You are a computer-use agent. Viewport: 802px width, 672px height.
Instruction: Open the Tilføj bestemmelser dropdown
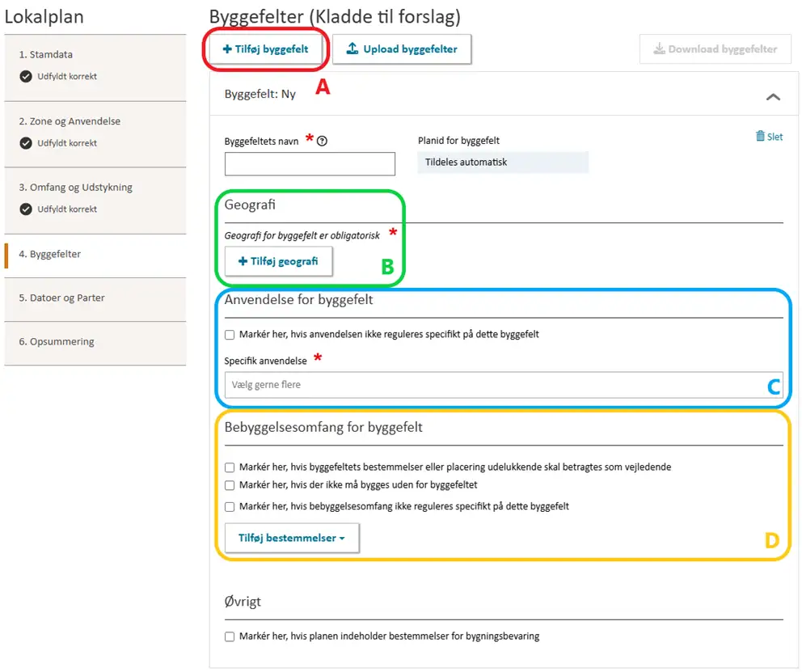(x=291, y=539)
